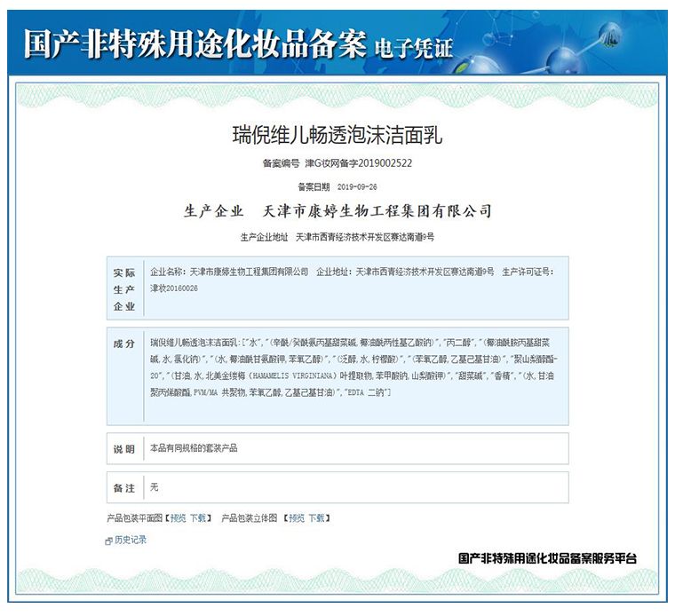The image size is (675, 616).
Task: Click the 产品包装立体图 label
Action: coord(250,518)
